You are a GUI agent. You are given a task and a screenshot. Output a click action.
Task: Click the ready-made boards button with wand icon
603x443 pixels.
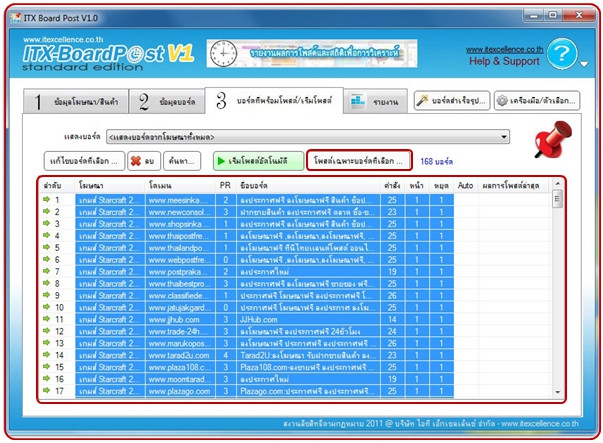pyautogui.click(x=452, y=101)
